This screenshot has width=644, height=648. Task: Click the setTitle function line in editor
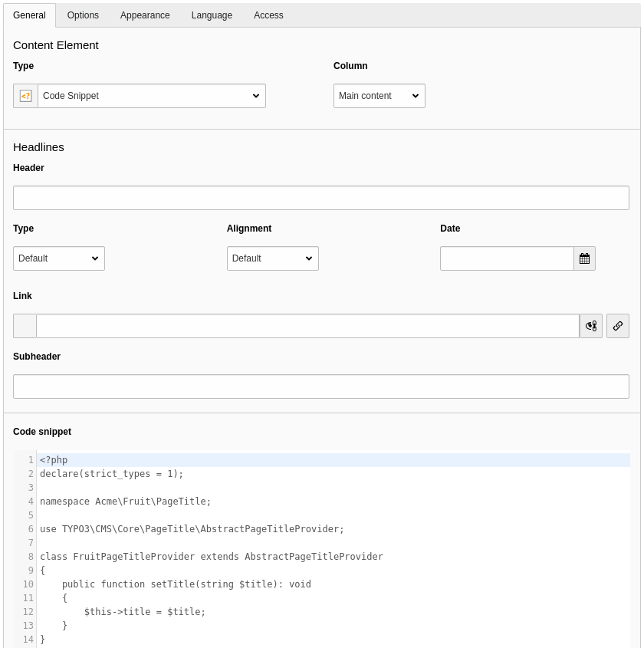click(186, 584)
